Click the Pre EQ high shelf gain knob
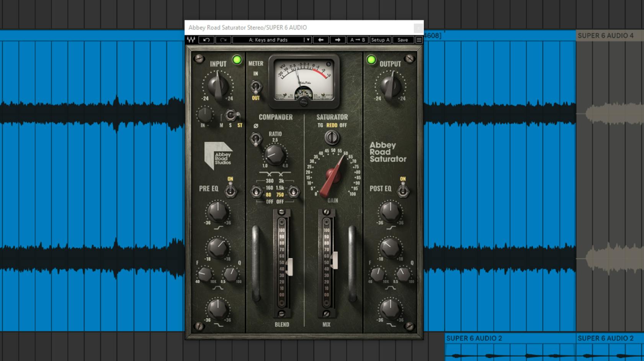Viewport: 644px width, 361px height. [x=217, y=212]
